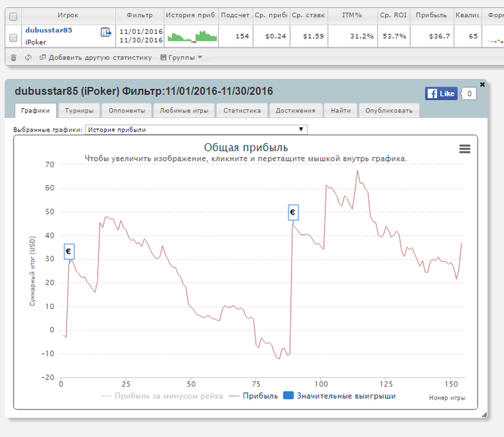
Task: Toggle 'Прибыль за минусом рейка' legend series
Action: (x=162, y=396)
